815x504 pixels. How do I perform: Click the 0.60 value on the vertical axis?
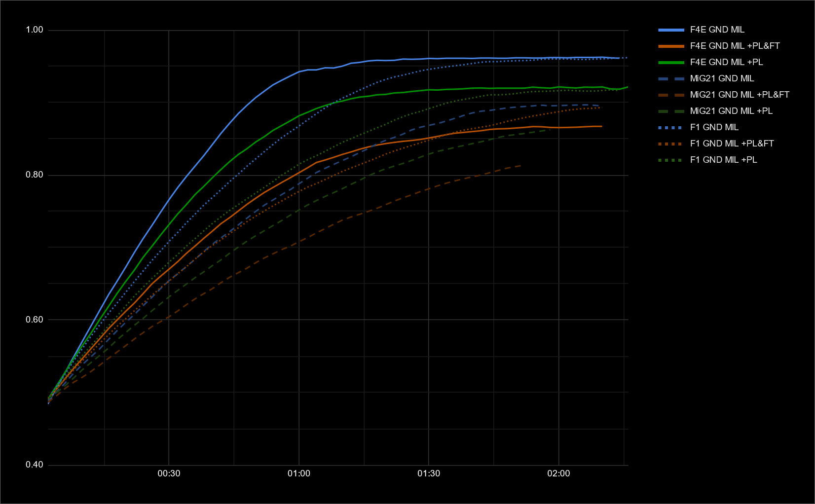click(x=35, y=320)
